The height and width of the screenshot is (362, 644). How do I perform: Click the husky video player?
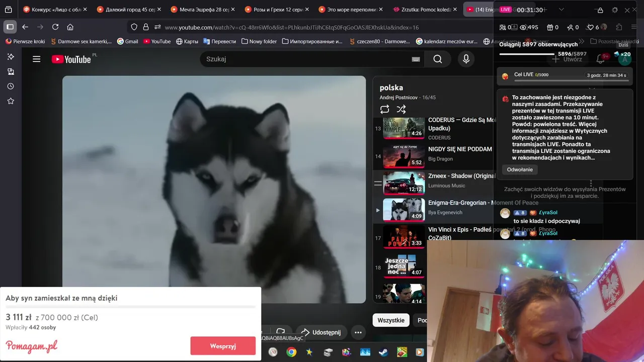pyautogui.click(x=214, y=189)
